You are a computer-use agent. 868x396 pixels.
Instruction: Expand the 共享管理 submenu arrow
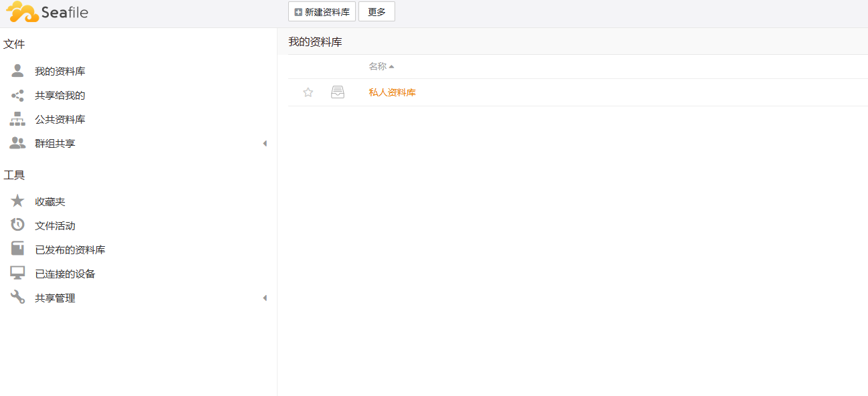[265, 298]
